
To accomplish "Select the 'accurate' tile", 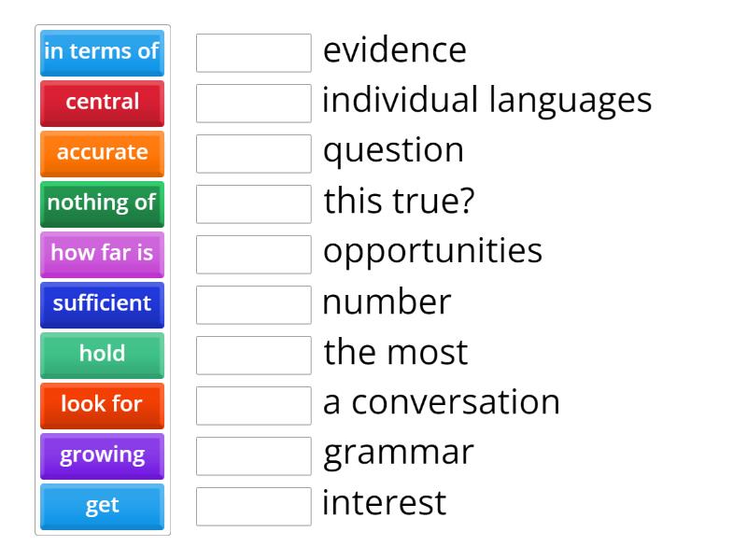I will point(102,153).
